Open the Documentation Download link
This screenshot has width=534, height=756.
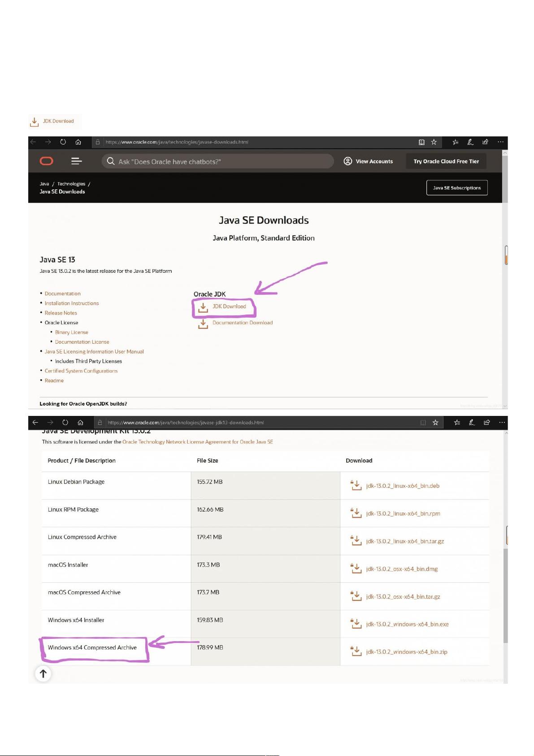[x=242, y=323]
